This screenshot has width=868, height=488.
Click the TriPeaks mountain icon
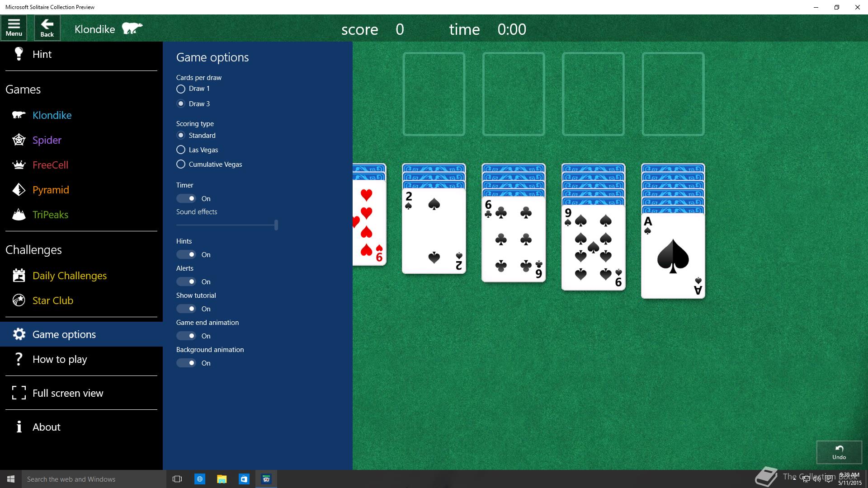click(19, 215)
